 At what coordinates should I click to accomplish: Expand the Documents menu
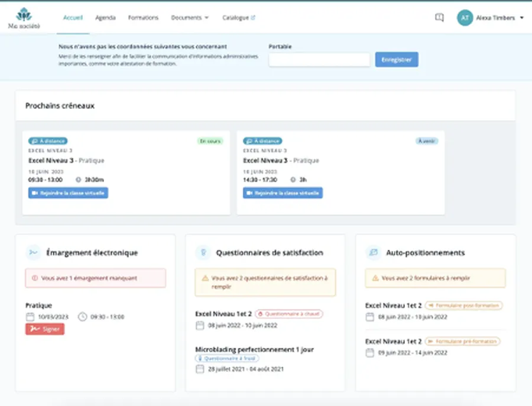190,17
